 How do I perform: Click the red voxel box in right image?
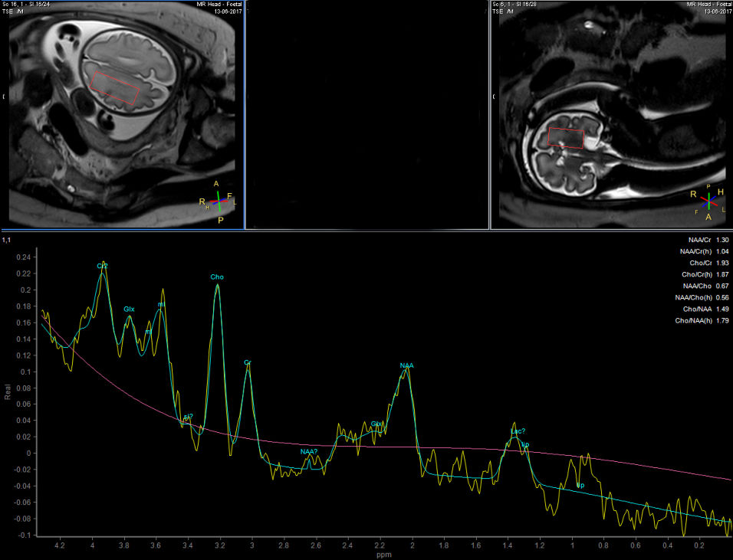566,138
